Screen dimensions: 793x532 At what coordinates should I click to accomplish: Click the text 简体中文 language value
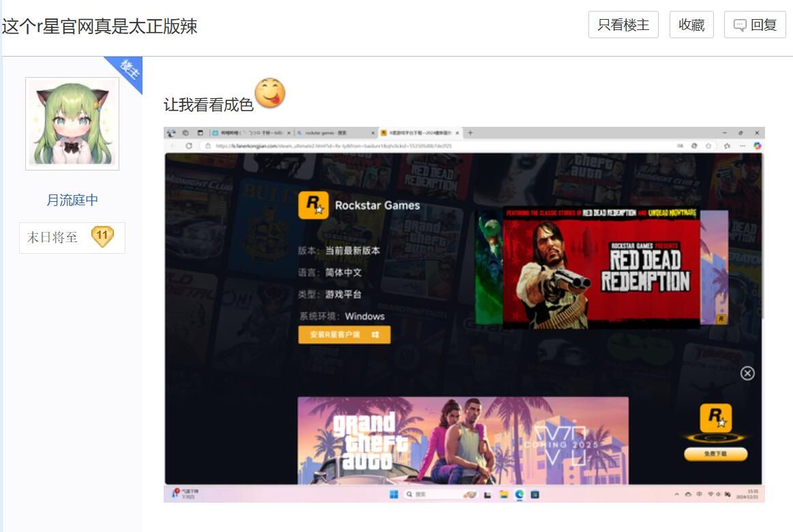click(x=344, y=273)
